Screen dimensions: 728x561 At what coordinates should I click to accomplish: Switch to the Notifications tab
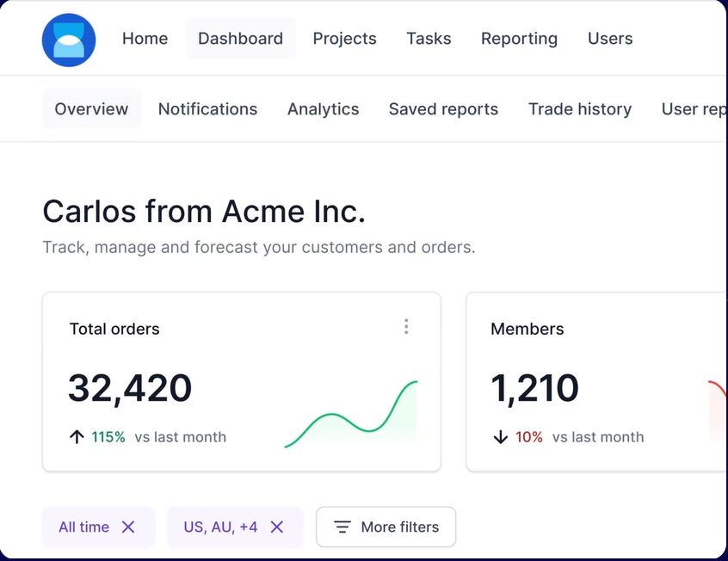(x=207, y=109)
